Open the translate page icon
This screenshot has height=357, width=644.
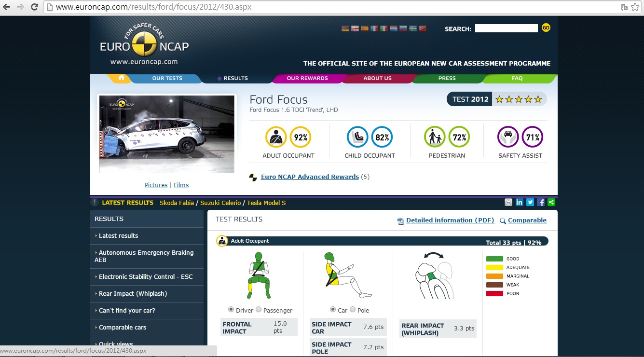[624, 7]
